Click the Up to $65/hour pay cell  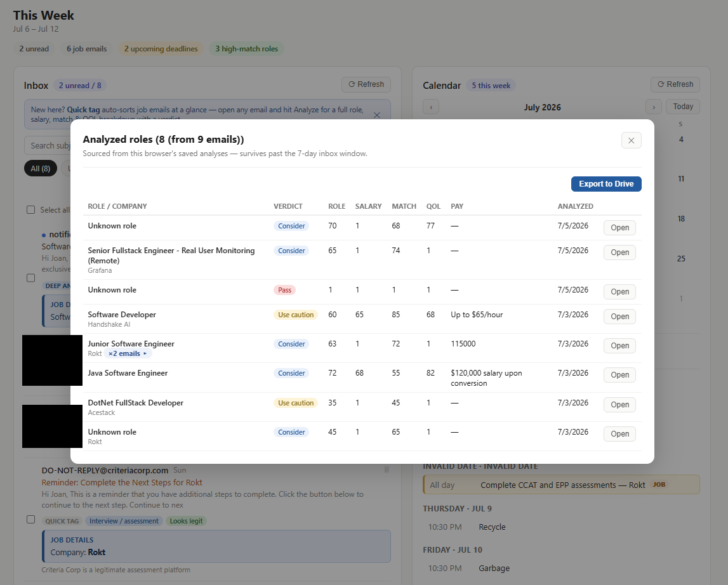[x=477, y=315]
